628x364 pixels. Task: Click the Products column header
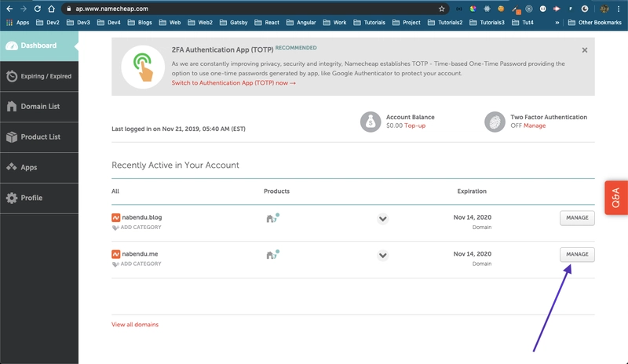[276, 191]
